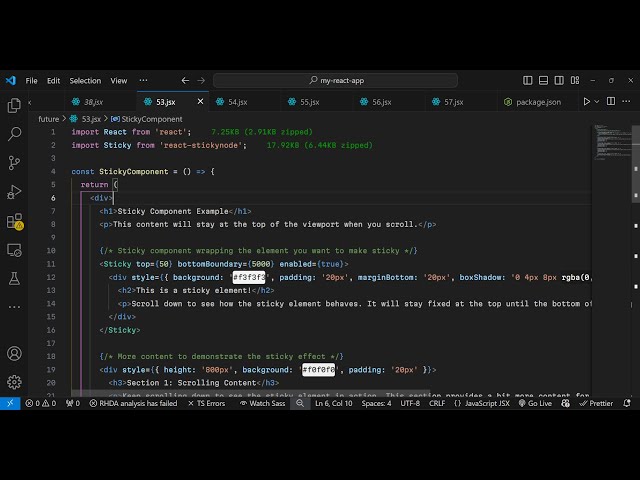Click the Accounts icon in activity bar
Image resolution: width=640 pixels, height=480 pixels.
pos(14,353)
